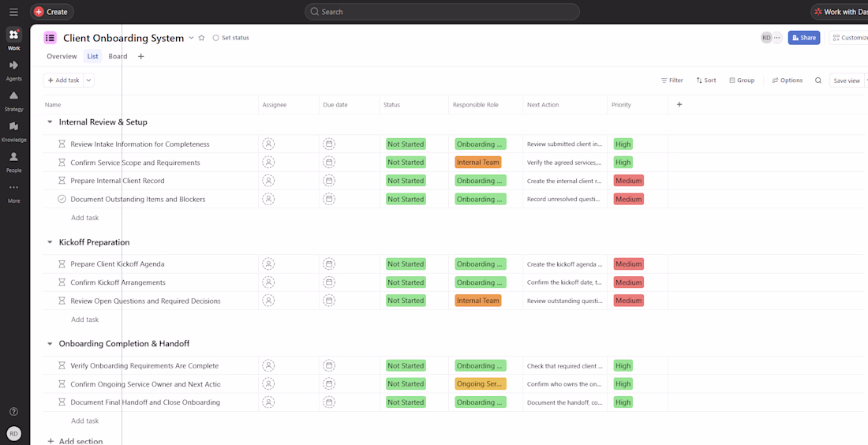Open People in the sidebar
Image resolution: width=868 pixels, height=445 pixels.
14,161
